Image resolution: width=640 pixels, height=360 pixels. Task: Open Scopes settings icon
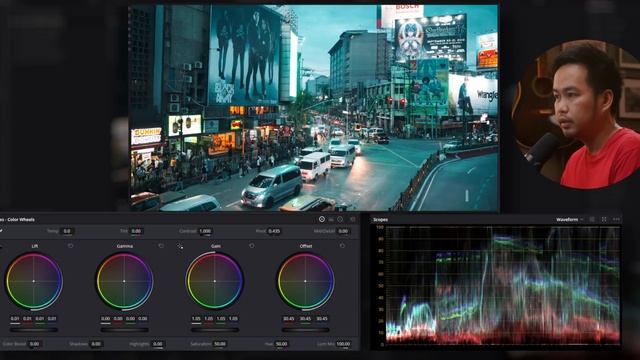592,220
